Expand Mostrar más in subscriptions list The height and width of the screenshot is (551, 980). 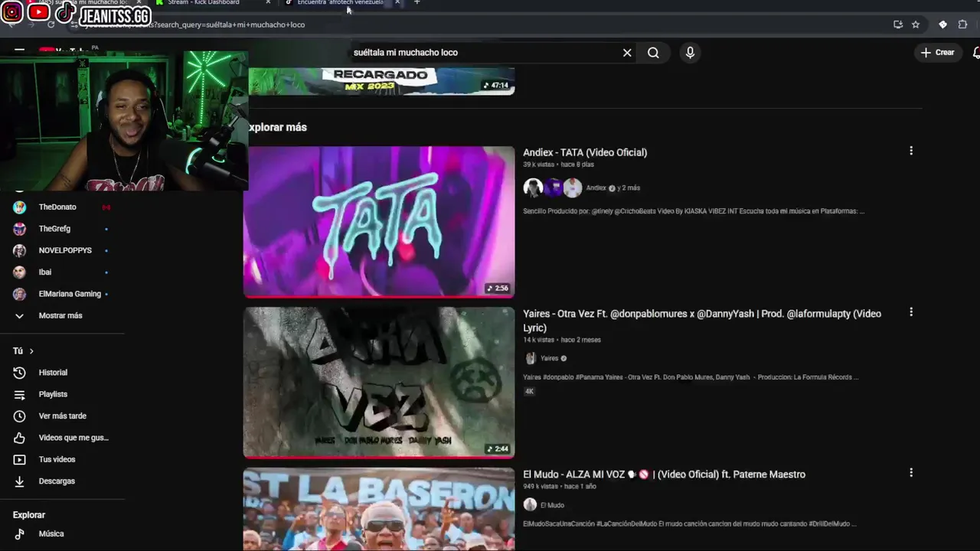point(62,315)
